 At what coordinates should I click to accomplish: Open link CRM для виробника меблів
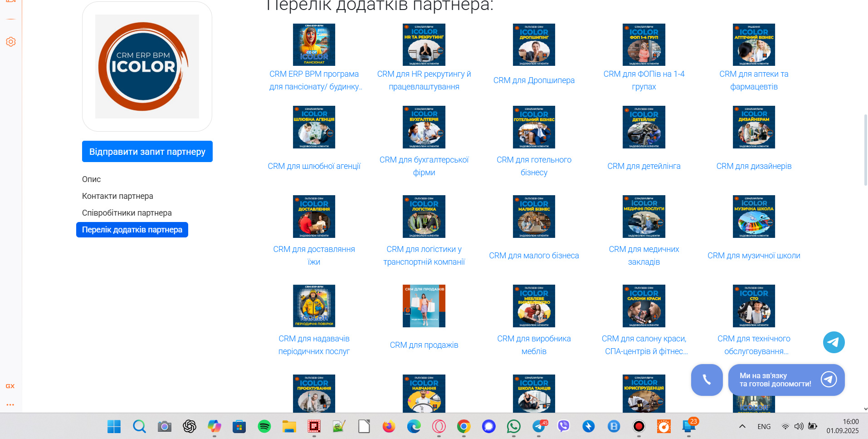[x=534, y=345]
